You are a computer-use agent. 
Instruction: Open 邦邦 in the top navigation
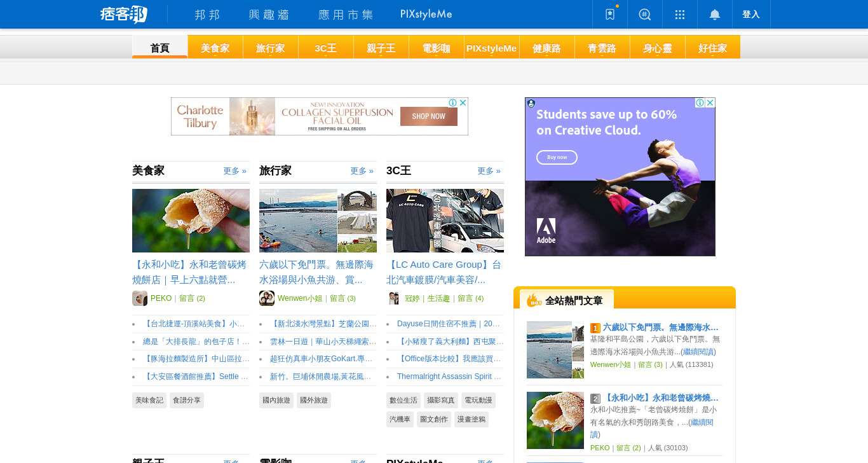207,14
